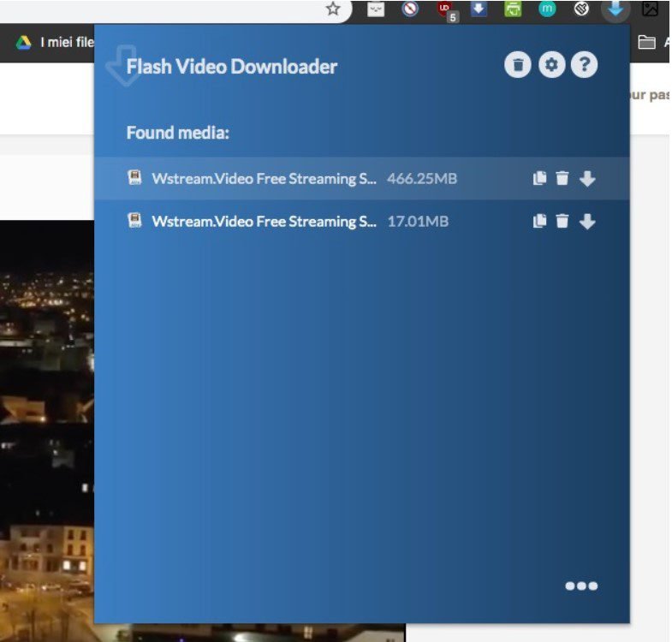
Task: Copy link of the 466.25MB media item
Action: pos(539,178)
